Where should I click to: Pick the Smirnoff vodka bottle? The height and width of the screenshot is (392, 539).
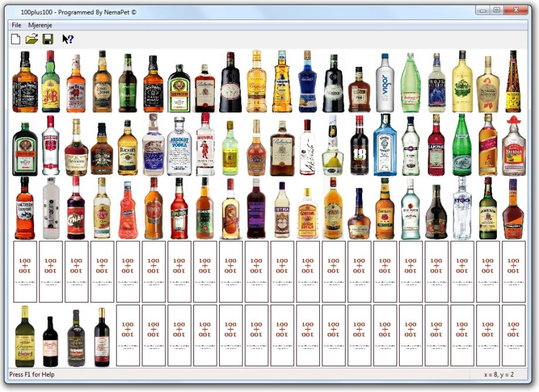click(x=50, y=145)
